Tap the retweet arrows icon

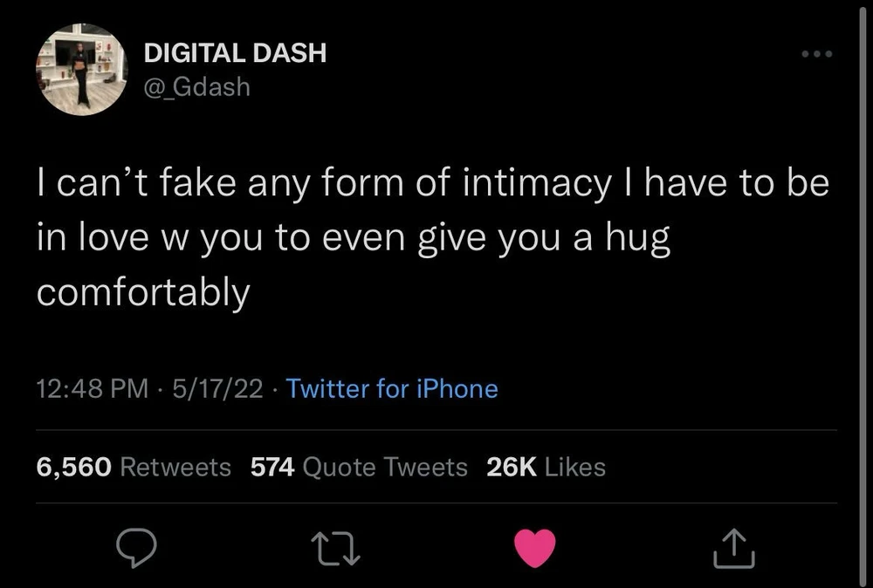pos(336,549)
